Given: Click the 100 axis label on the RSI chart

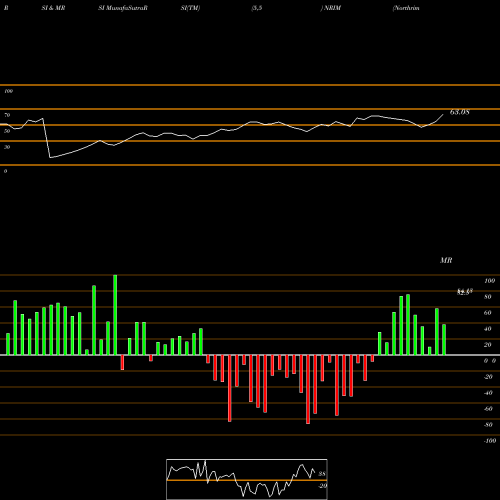Looking at the screenshot, I should (x=8, y=91).
